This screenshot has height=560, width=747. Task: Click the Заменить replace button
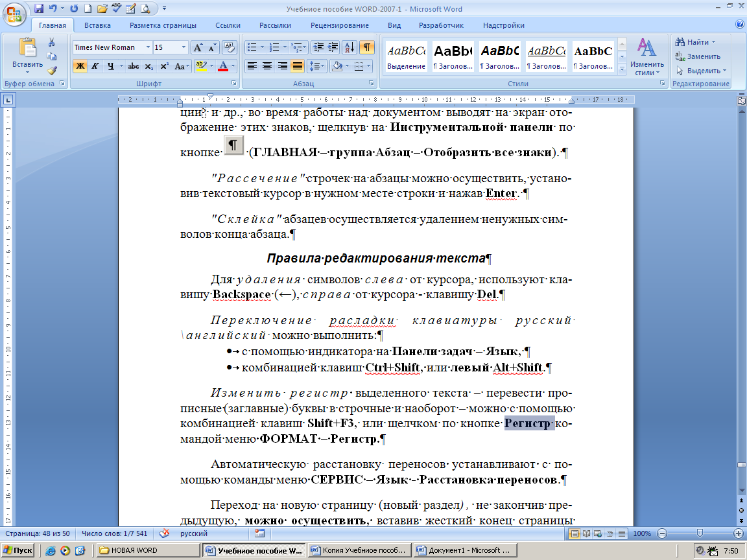click(x=698, y=56)
